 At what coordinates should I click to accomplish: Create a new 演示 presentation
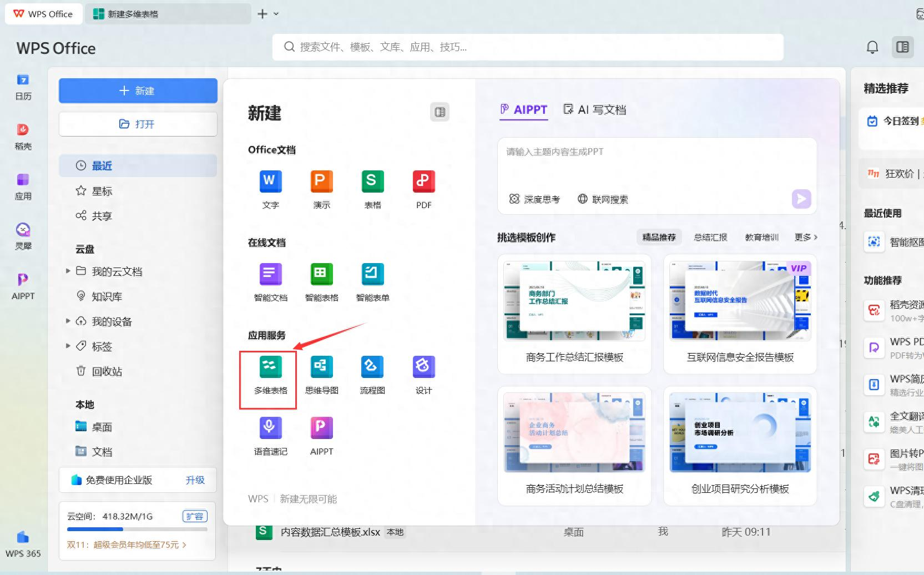322,190
